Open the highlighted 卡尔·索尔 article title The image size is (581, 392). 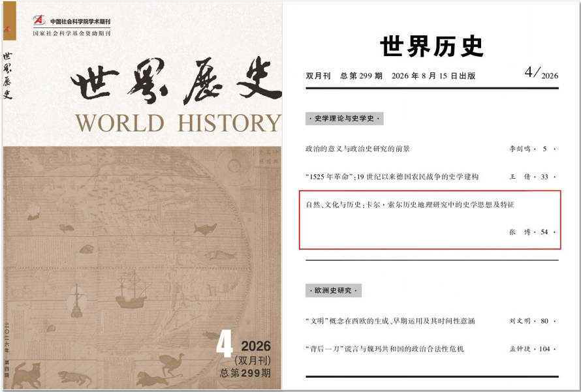[x=410, y=204]
